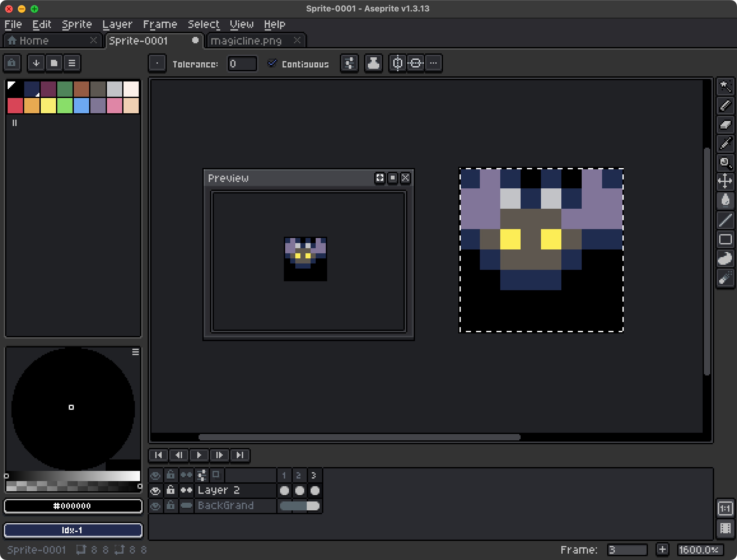
Task: Open the palette options menu
Action: pos(72,63)
